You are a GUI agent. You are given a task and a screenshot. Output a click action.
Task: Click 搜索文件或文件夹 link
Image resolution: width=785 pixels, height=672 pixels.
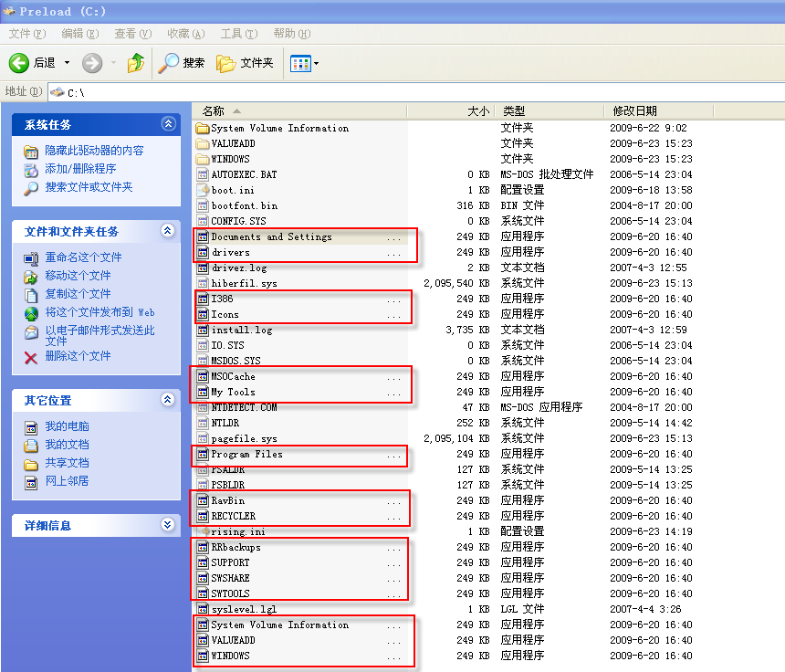coord(89,187)
